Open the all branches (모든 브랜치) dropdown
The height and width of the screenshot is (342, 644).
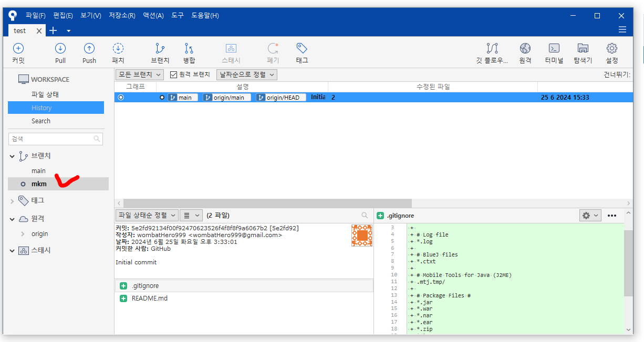pyautogui.click(x=139, y=75)
